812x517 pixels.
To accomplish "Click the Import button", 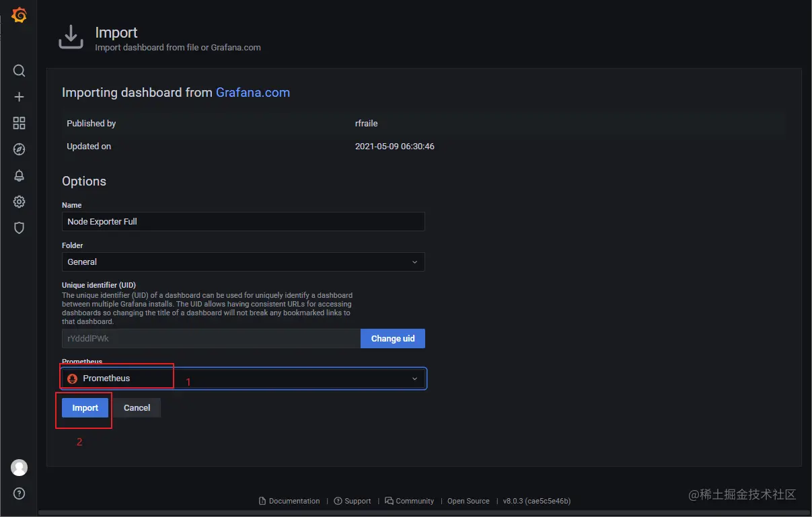I will [x=85, y=407].
